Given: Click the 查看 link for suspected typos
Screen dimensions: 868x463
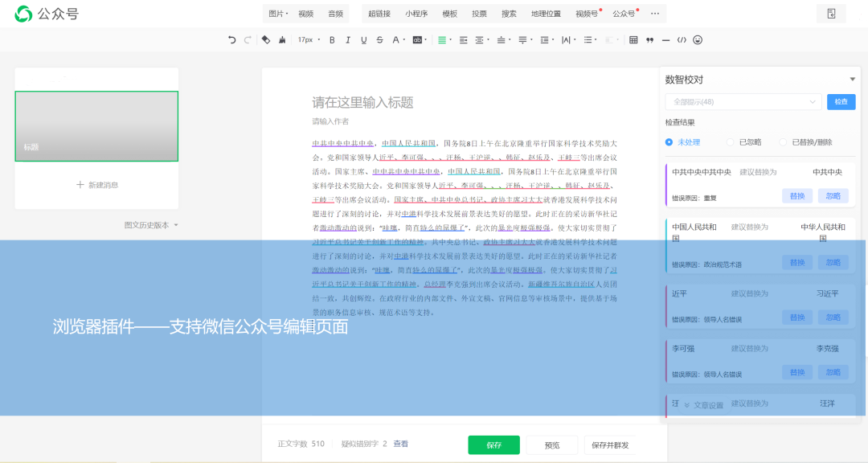Looking at the screenshot, I should pyautogui.click(x=401, y=444).
